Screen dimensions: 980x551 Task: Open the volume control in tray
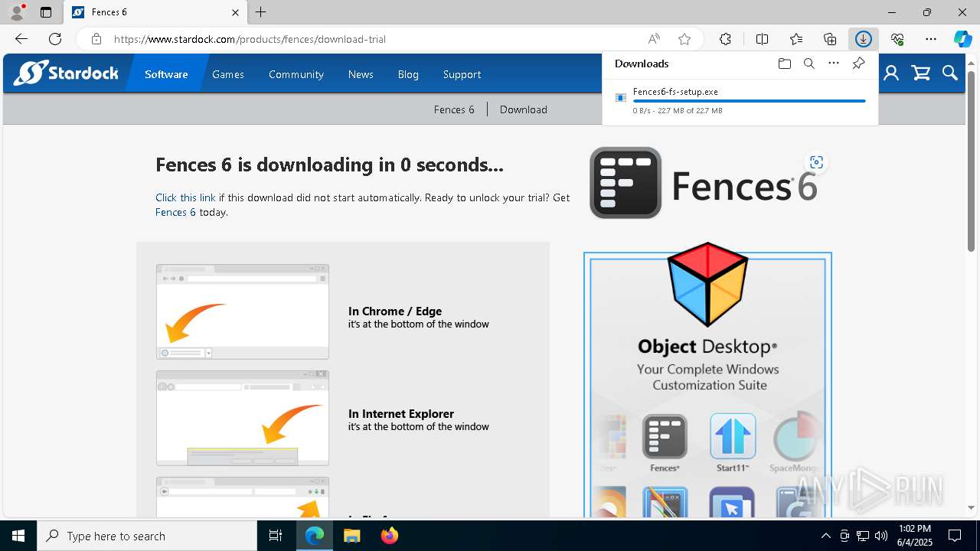click(x=881, y=536)
